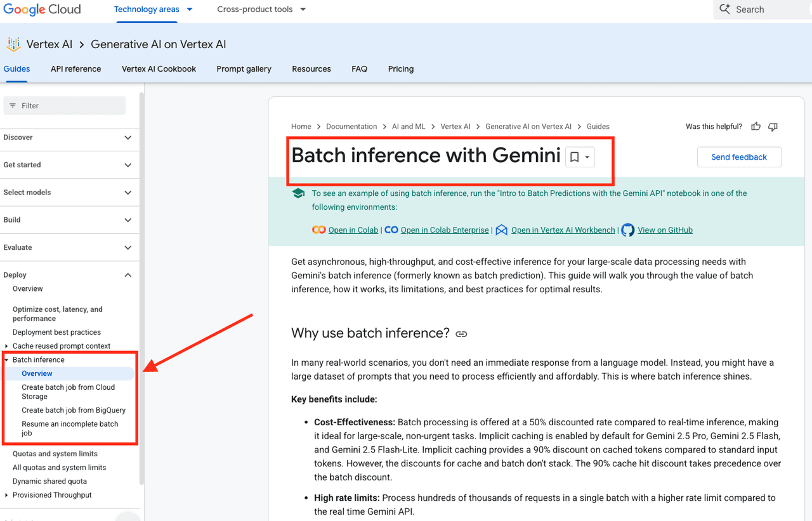Expand Cache reused prompt context tree item

[x=6, y=346]
